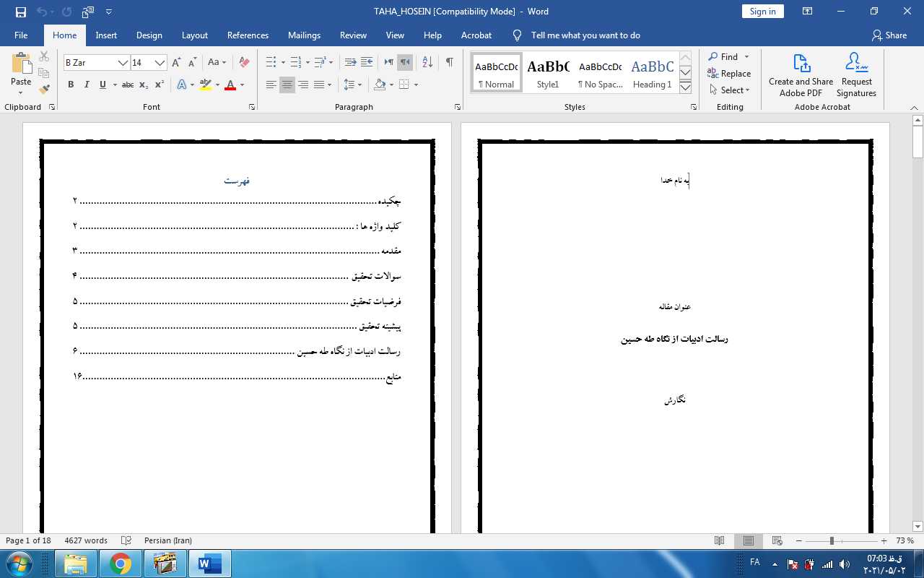Viewport: 924px width, 578px height.
Task: Click the Format Painter brush icon
Action: pyautogui.click(x=44, y=90)
